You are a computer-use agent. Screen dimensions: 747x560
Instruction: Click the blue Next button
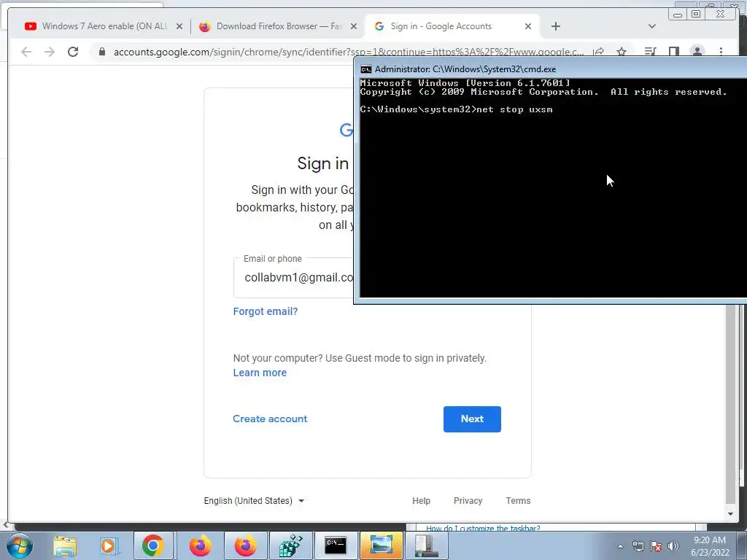[472, 419]
